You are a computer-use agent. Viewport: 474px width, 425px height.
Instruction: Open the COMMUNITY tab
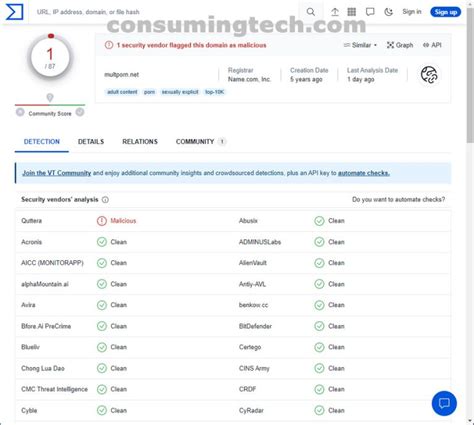pyautogui.click(x=201, y=142)
